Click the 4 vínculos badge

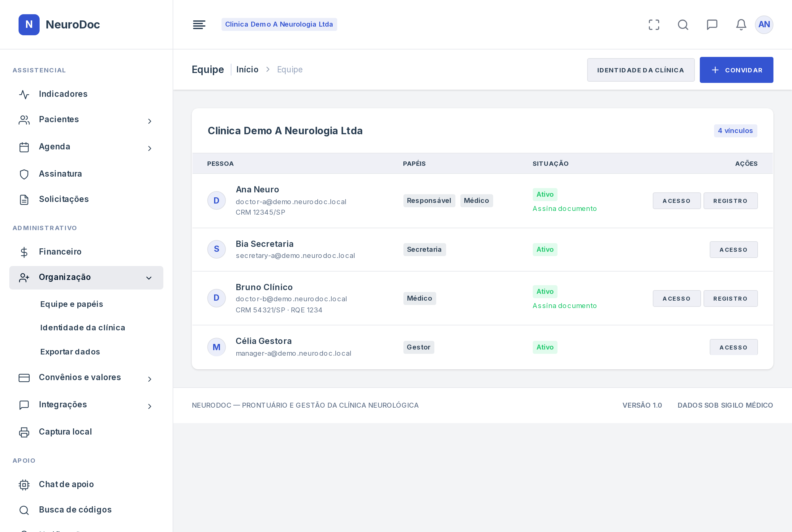pyautogui.click(x=735, y=131)
